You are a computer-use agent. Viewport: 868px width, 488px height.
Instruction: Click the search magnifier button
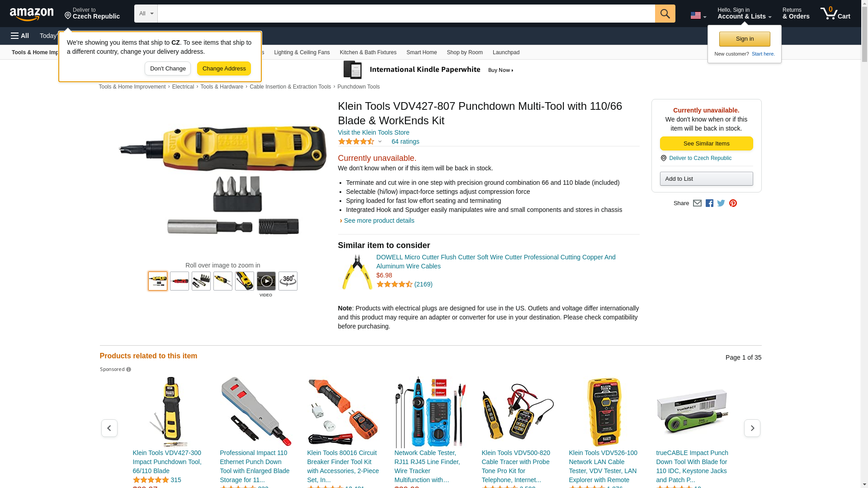pos(665,14)
